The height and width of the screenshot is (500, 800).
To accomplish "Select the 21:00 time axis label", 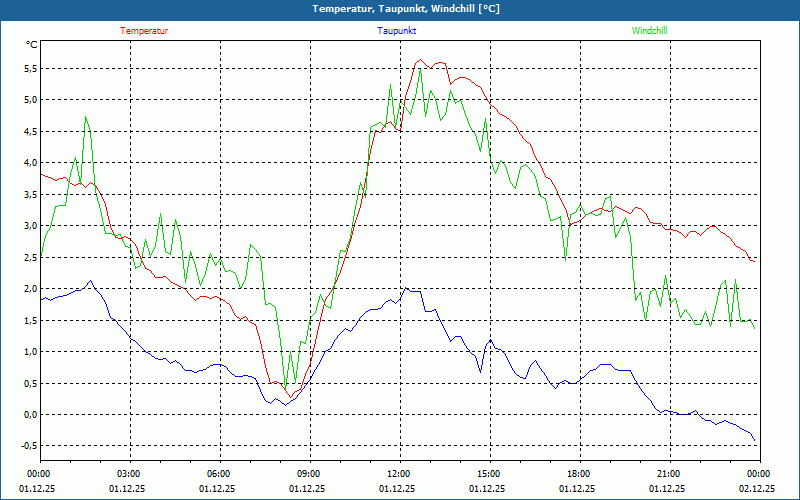I will tap(668, 474).
